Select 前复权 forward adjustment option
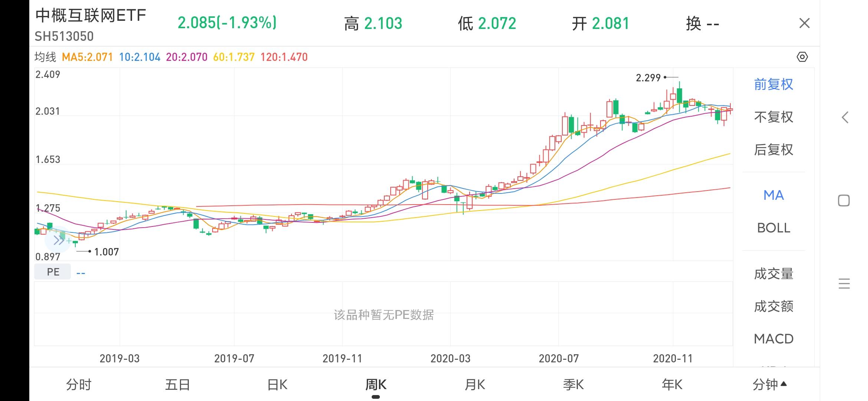The width and height of the screenshot is (868, 401). [x=773, y=84]
